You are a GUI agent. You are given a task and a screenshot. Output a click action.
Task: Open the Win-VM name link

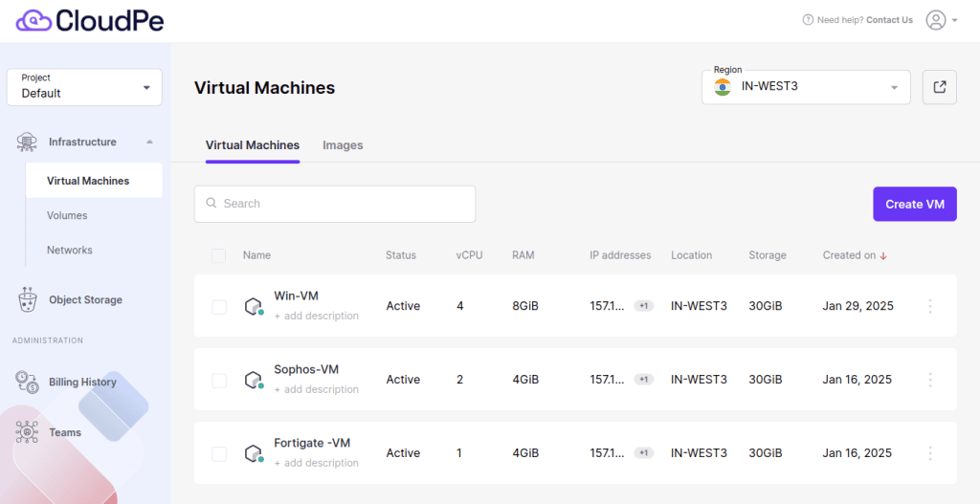[x=297, y=296]
